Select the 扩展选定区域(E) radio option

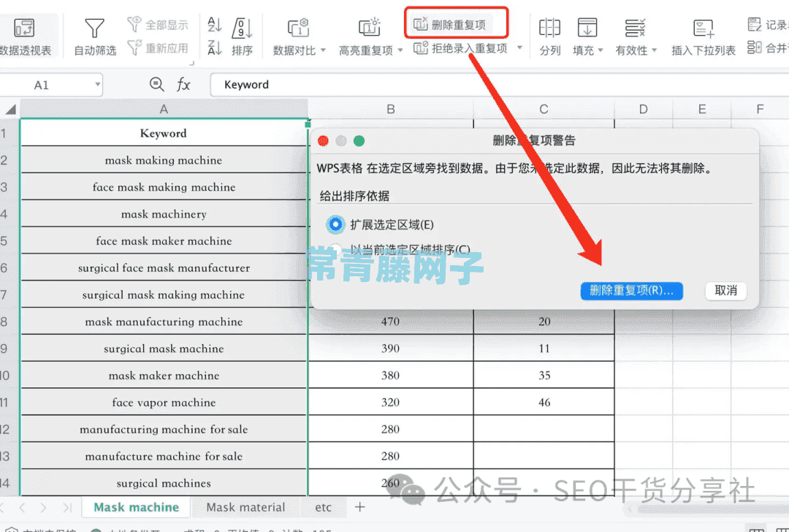(335, 224)
